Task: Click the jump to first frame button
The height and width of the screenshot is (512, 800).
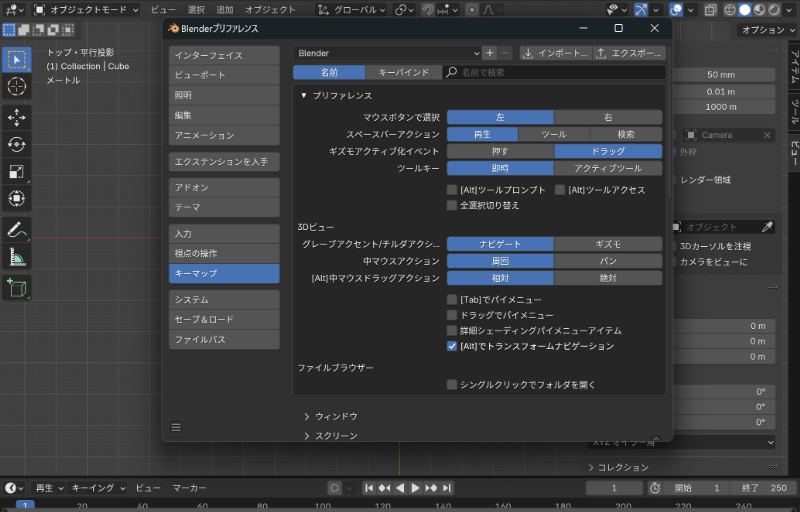Action: click(369, 488)
